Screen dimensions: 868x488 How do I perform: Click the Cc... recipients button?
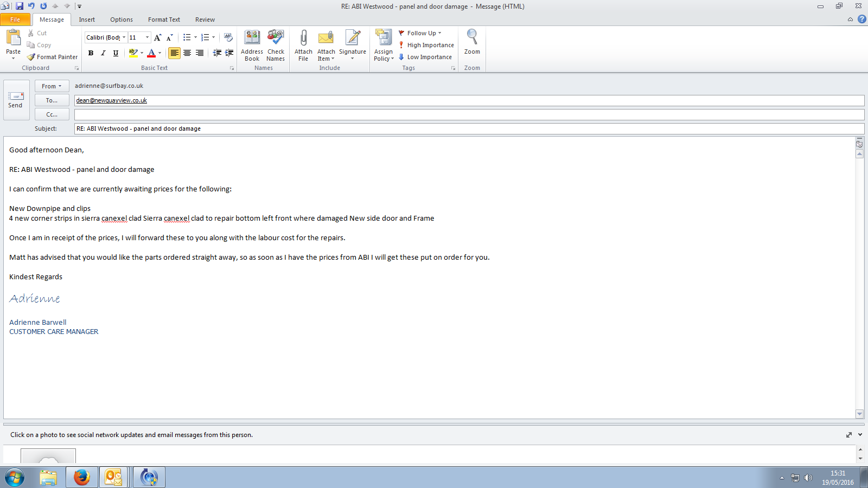[52, 114]
